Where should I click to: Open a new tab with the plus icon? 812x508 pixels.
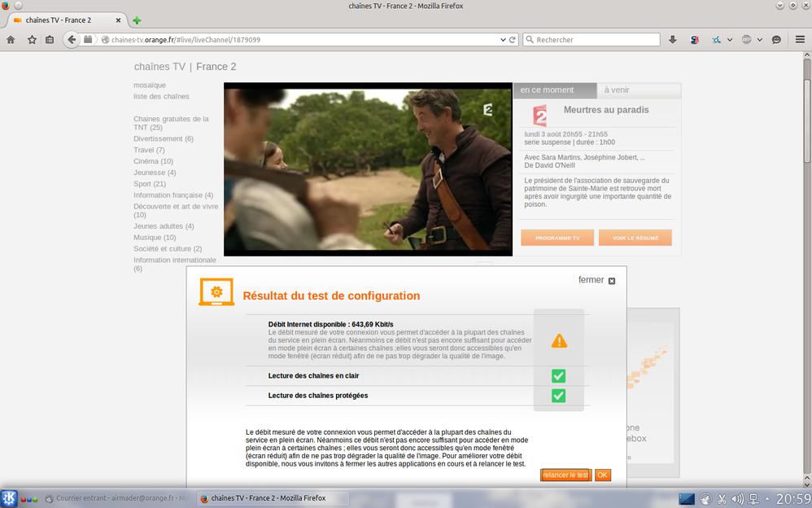[137, 20]
